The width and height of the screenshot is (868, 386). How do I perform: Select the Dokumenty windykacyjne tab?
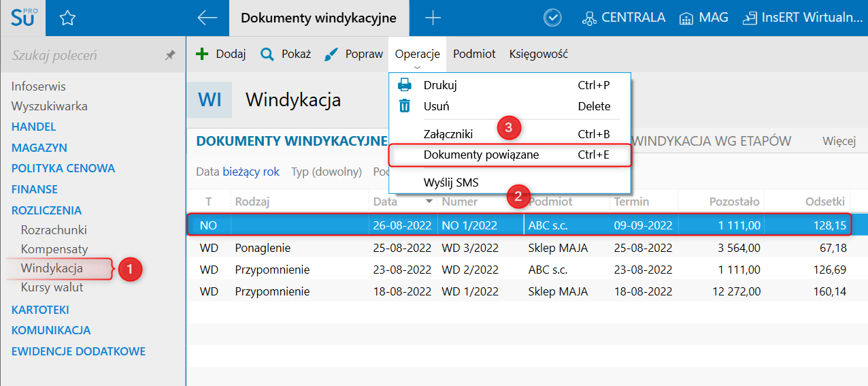(x=319, y=18)
